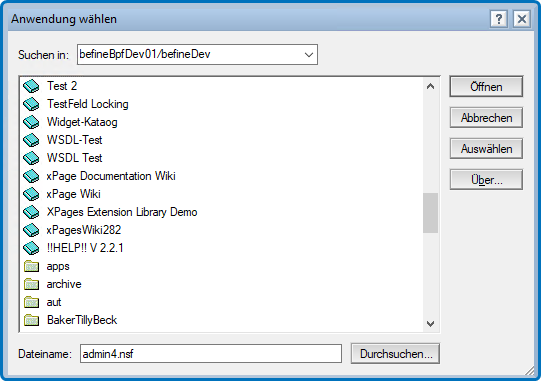
Task: Select the aut folder name
Action: coord(54,302)
